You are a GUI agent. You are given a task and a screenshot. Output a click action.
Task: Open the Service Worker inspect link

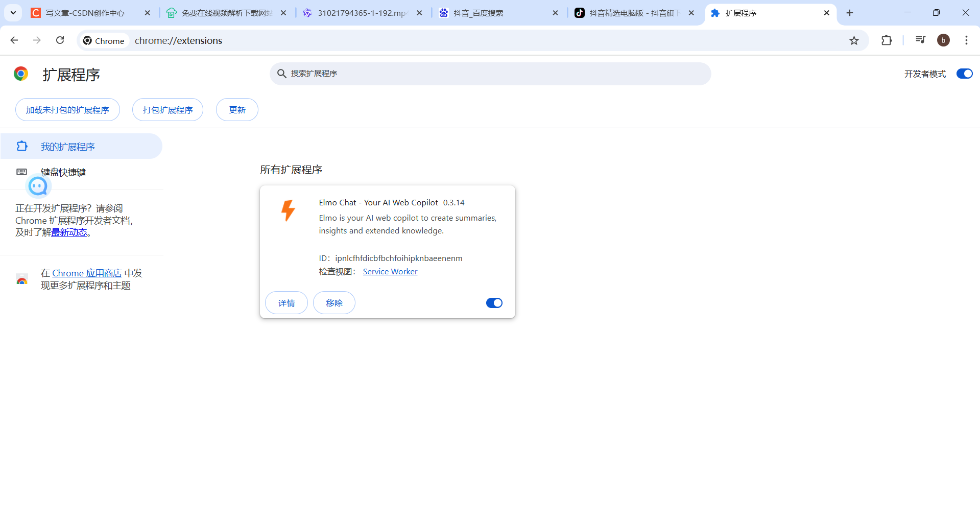pos(390,272)
